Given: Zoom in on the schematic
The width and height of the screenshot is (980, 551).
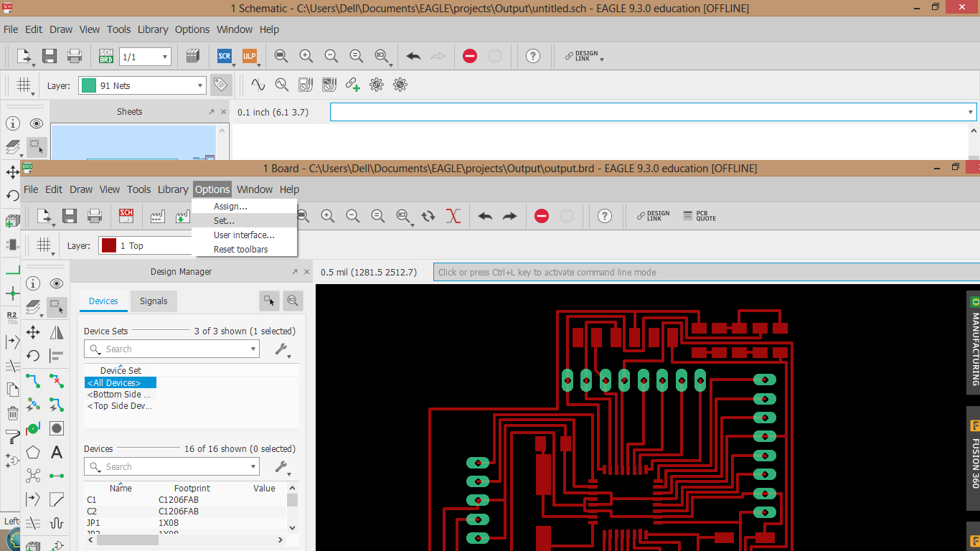Looking at the screenshot, I should [306, 56].
